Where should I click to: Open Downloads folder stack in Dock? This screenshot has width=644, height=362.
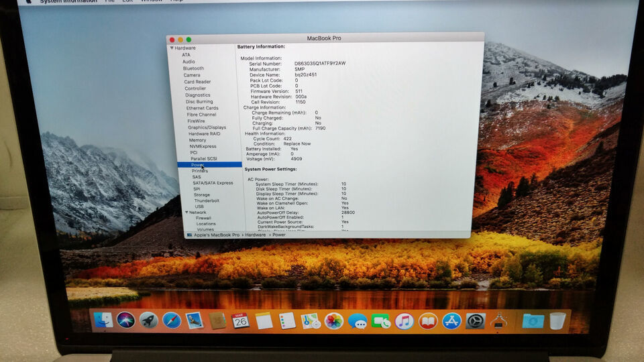(533, 321)
